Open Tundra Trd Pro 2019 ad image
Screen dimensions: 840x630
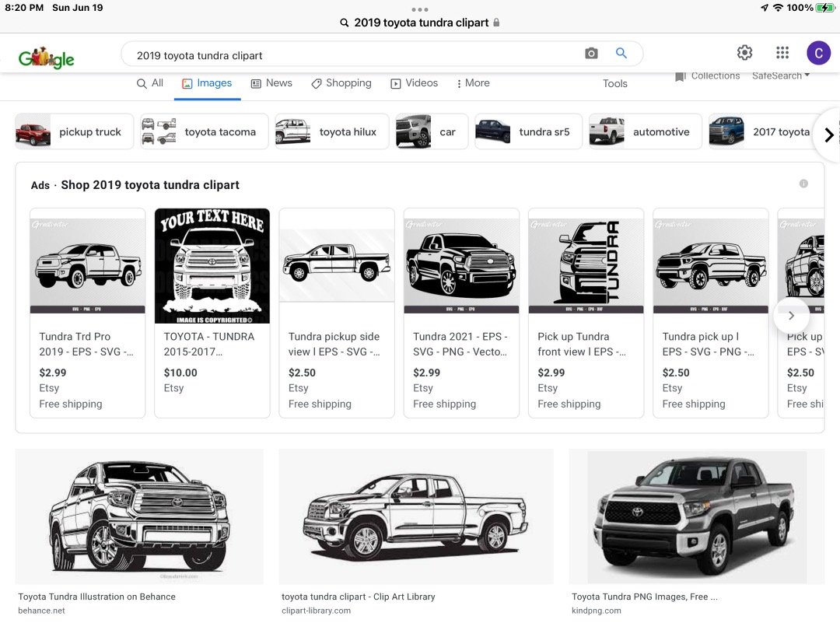(87, 266)
